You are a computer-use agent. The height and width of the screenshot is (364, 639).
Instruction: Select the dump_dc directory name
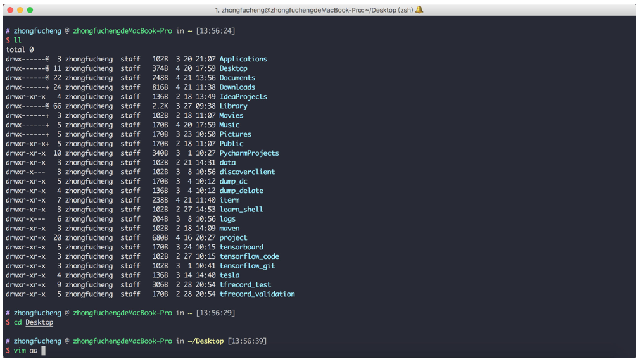coord(234,181)
